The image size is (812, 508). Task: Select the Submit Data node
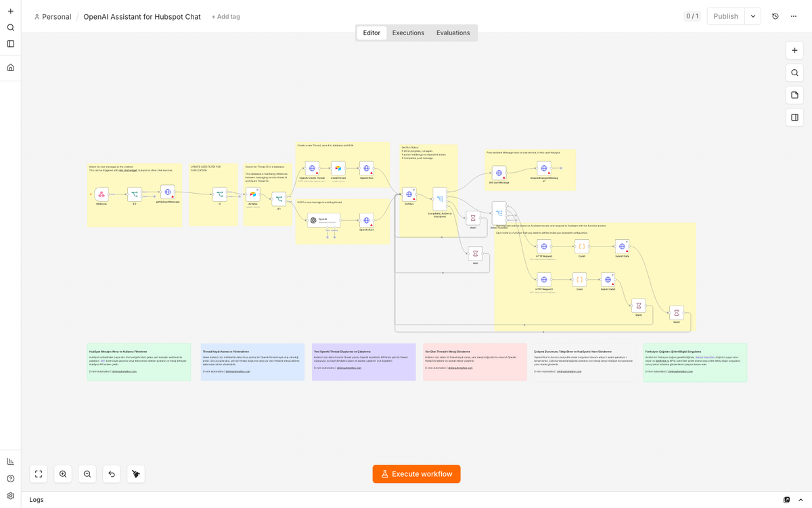tap(622, 247)
